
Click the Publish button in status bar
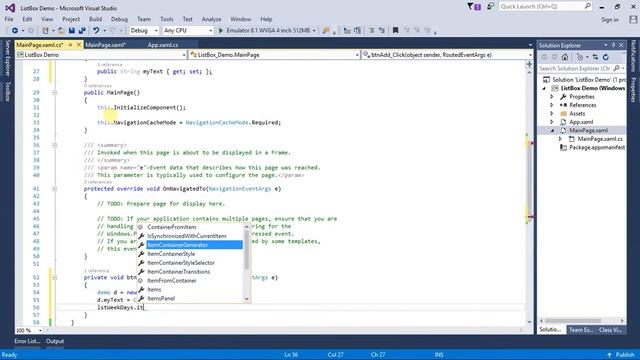pos(621,355)
